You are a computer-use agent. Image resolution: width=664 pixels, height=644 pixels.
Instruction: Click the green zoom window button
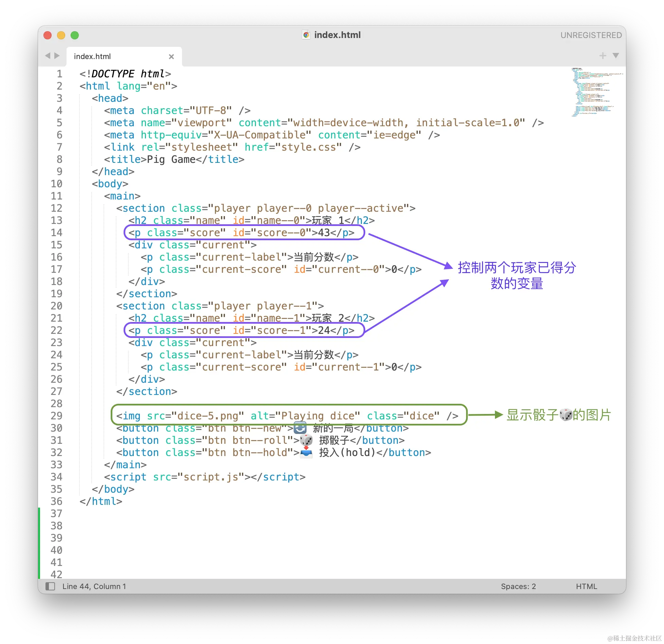tap(75, 35)
